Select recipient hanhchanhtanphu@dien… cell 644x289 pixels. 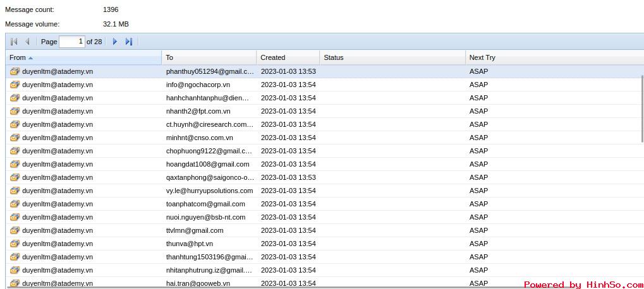coord(209,98)
